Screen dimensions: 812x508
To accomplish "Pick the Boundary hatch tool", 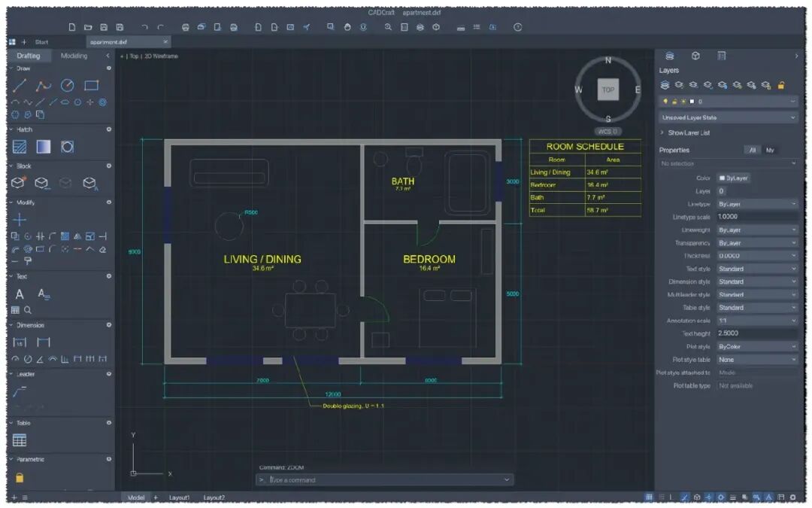I will click(68, 147).
